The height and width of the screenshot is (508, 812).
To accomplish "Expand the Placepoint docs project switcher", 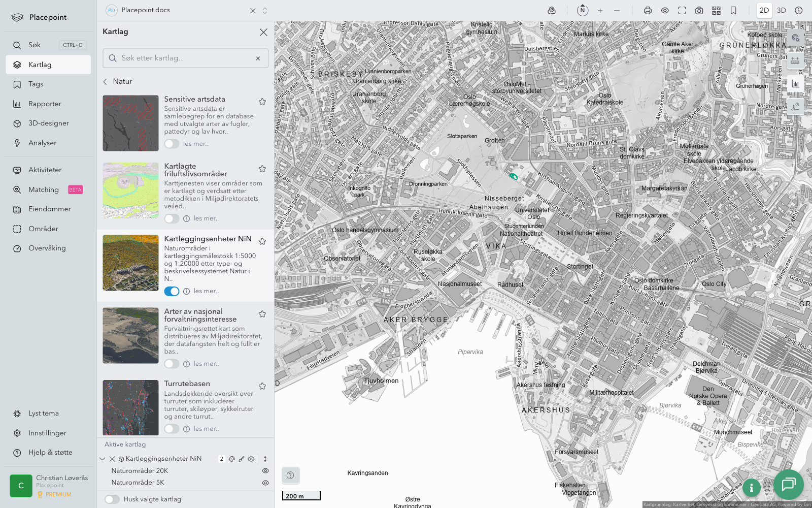I will (x=265, y=10).
